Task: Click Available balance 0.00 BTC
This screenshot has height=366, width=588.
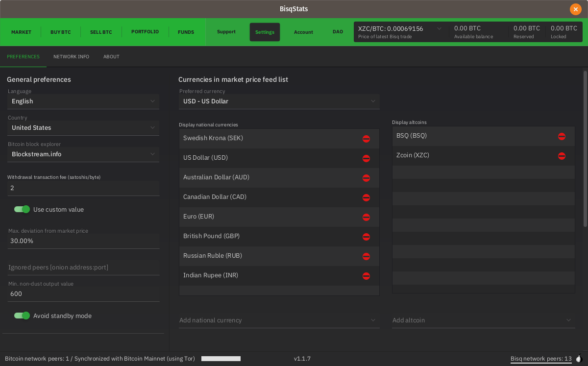Action: point(467,28)
